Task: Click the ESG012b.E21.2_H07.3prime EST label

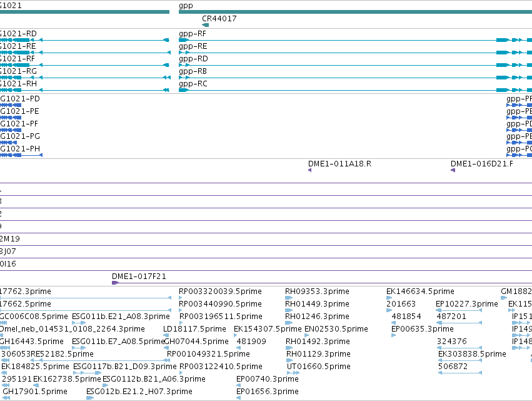Action: (x=139, y=392)
